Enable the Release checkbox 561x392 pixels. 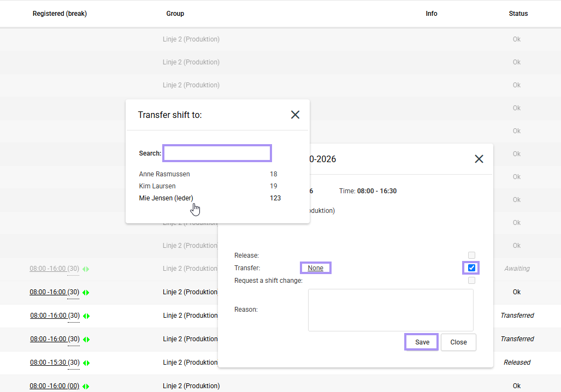(471, 255)
